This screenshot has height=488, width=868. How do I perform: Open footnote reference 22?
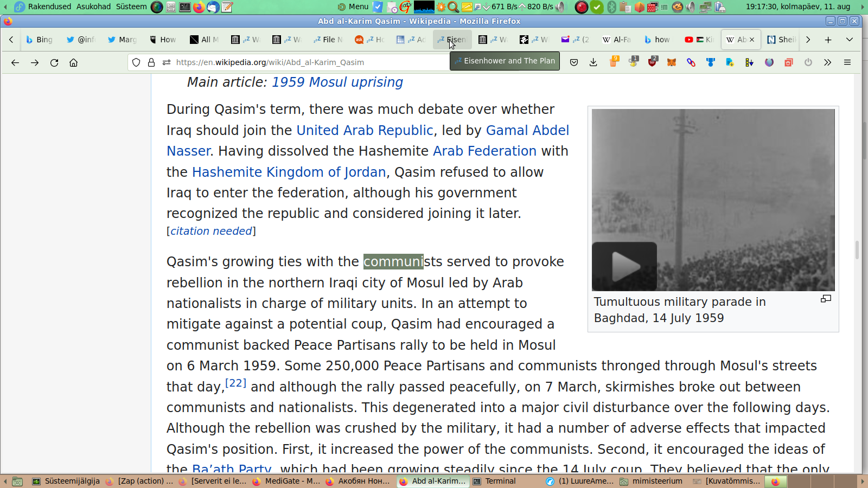[x=235, y=383]
